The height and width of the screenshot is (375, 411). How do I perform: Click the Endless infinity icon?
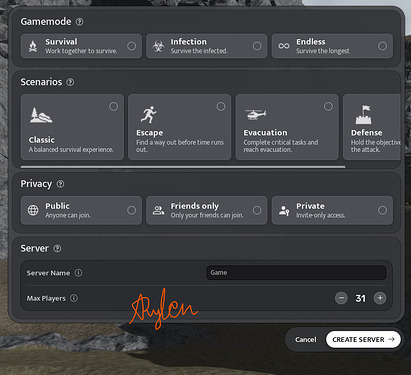[x=284, y=46]
